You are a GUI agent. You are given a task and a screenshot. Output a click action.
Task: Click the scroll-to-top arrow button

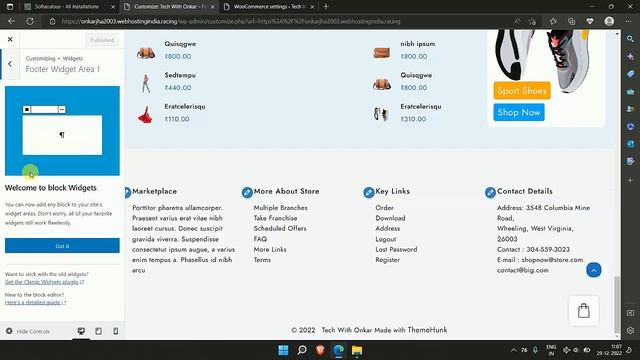click(x=593, y=270)
